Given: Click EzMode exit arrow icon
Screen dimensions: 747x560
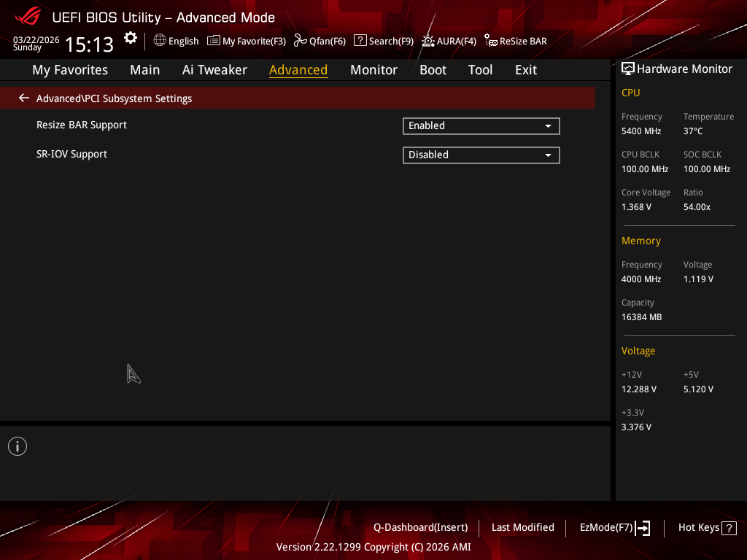Looking at the screenshot, I should (643, 528).
